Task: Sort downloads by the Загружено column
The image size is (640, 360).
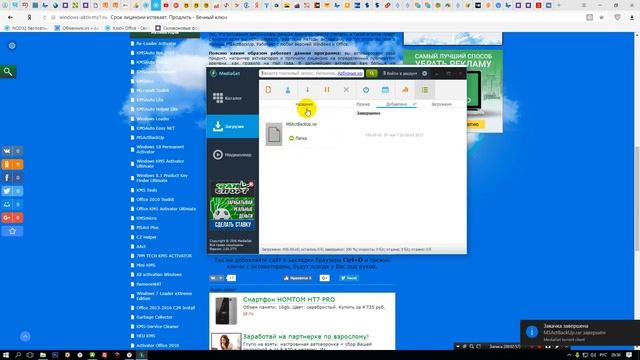Action: [441, 104]
